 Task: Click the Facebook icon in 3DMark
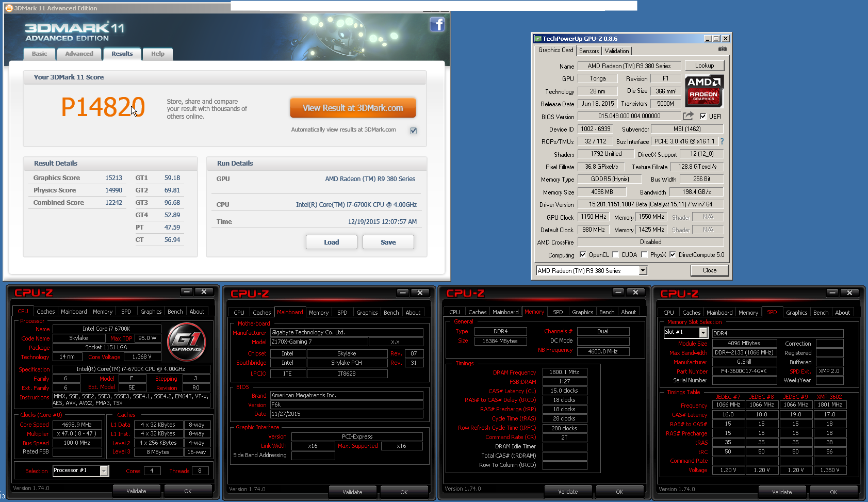pyautogui.click(x=437, y=24)
